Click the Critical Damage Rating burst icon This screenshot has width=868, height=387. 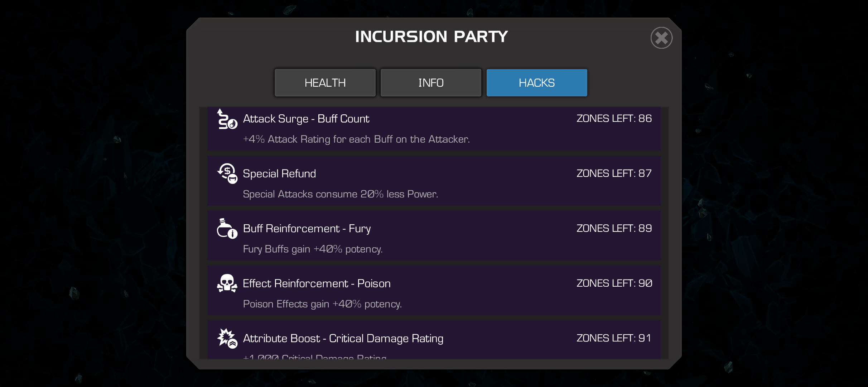[227, 338]
